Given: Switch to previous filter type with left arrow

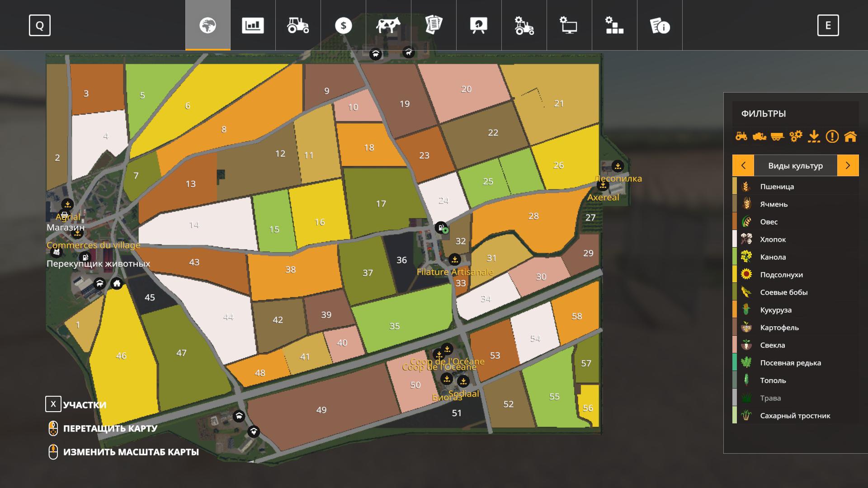Looking at the screenshot, I should tap(743, 165).
